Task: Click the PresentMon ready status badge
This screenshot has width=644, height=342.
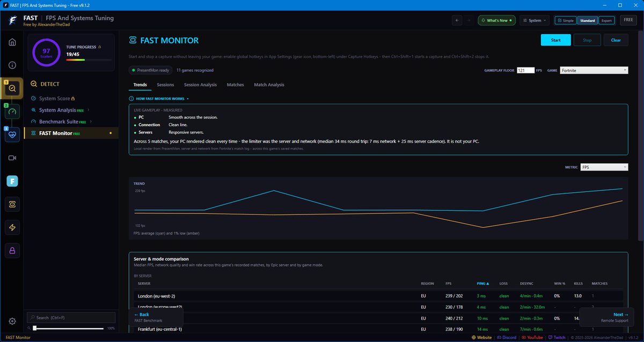Action: 150,70
